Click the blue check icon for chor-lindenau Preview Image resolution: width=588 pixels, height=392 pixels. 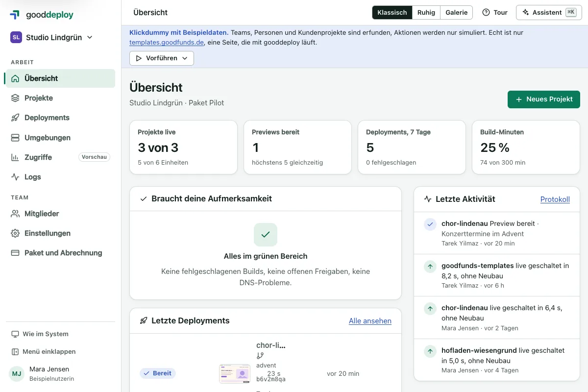[x=430, y=224]
